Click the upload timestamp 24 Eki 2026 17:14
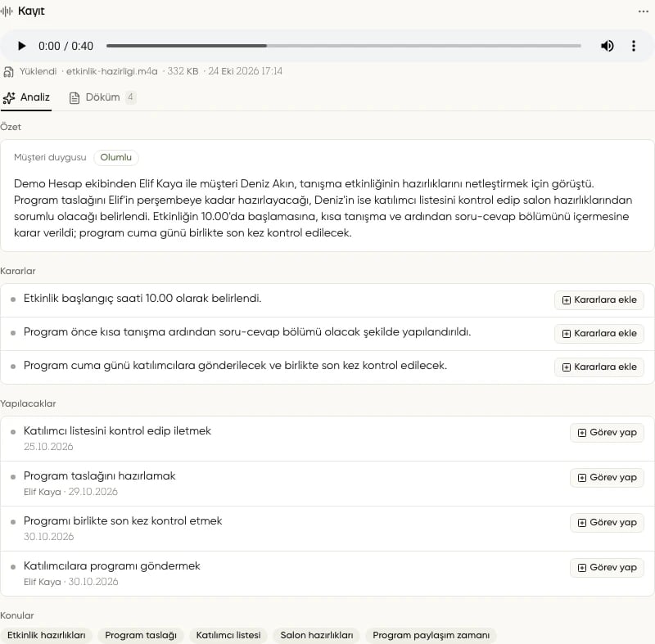The image size is (655, 644). [x=245, y=71]
